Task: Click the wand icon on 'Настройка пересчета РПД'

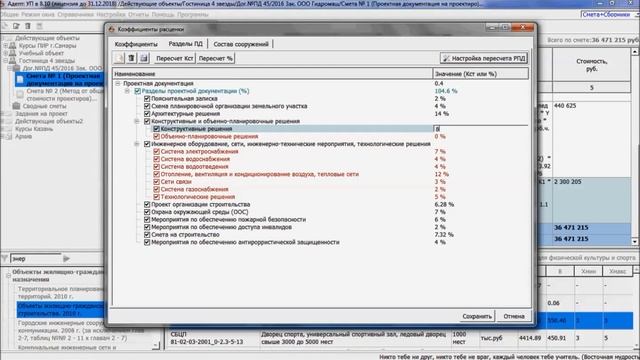Action: [x=447, y=58]
